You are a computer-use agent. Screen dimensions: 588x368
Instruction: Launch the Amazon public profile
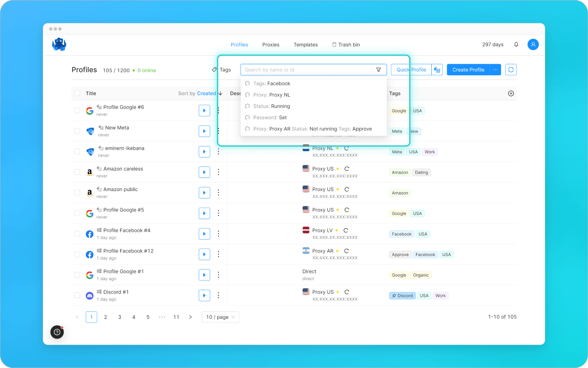click(x=204, y=193)
